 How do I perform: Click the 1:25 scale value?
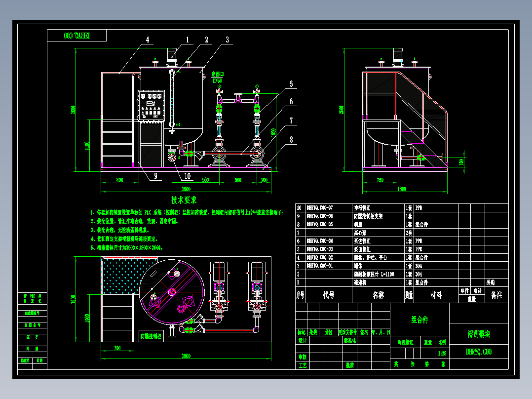(442, 354)
